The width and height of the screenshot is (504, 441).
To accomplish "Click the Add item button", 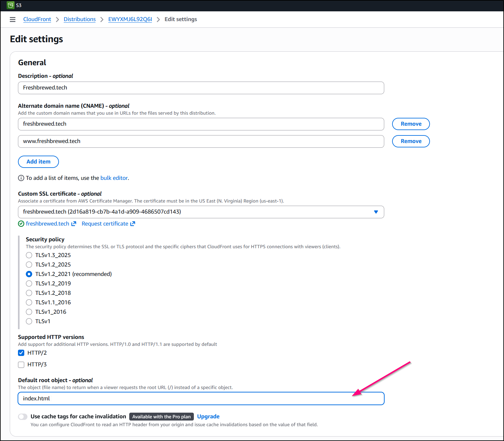I will (38, 162).
